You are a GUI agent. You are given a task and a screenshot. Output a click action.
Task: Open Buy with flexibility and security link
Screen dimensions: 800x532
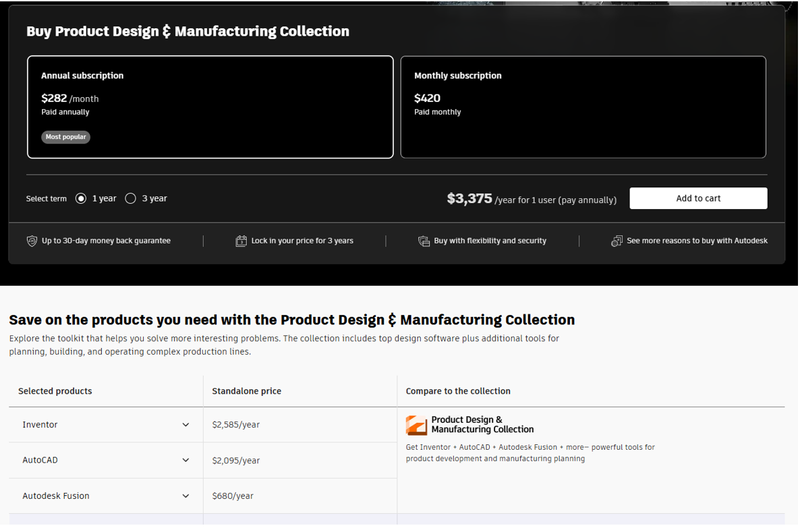(x=490, y=241)
